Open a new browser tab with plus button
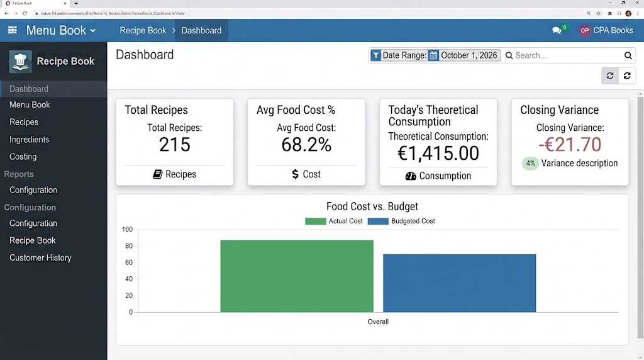644x360 pixels. 76,3
